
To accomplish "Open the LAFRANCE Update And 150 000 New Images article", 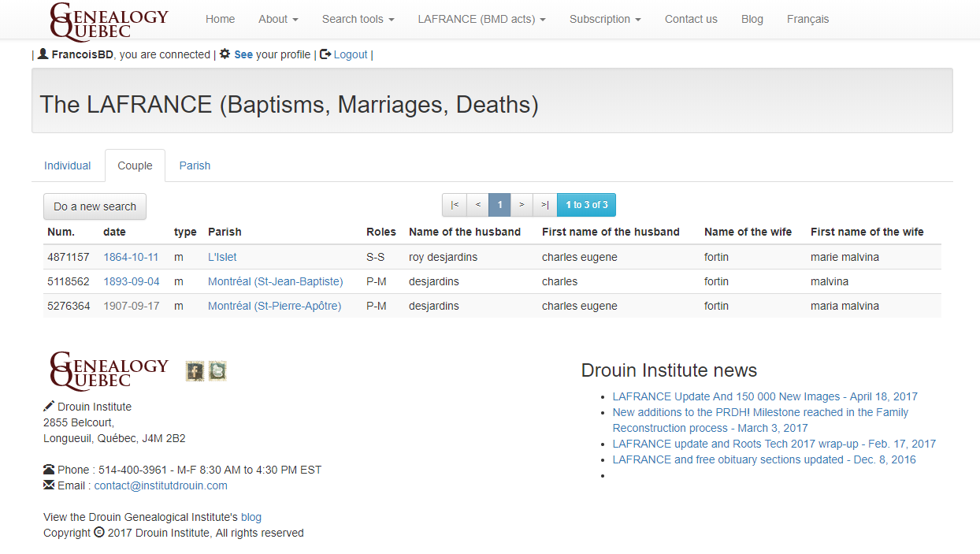I will click(x=765, y=396).
